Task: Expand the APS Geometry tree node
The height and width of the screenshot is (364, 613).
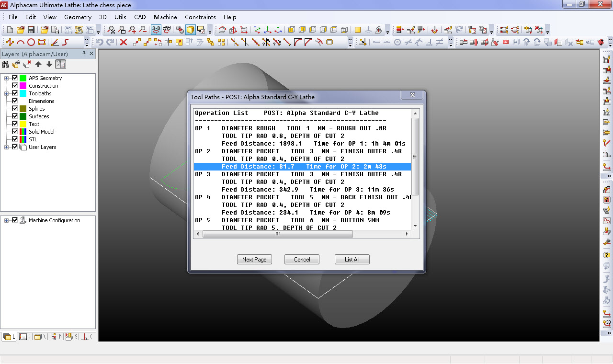Action: [x=7, y=78]
